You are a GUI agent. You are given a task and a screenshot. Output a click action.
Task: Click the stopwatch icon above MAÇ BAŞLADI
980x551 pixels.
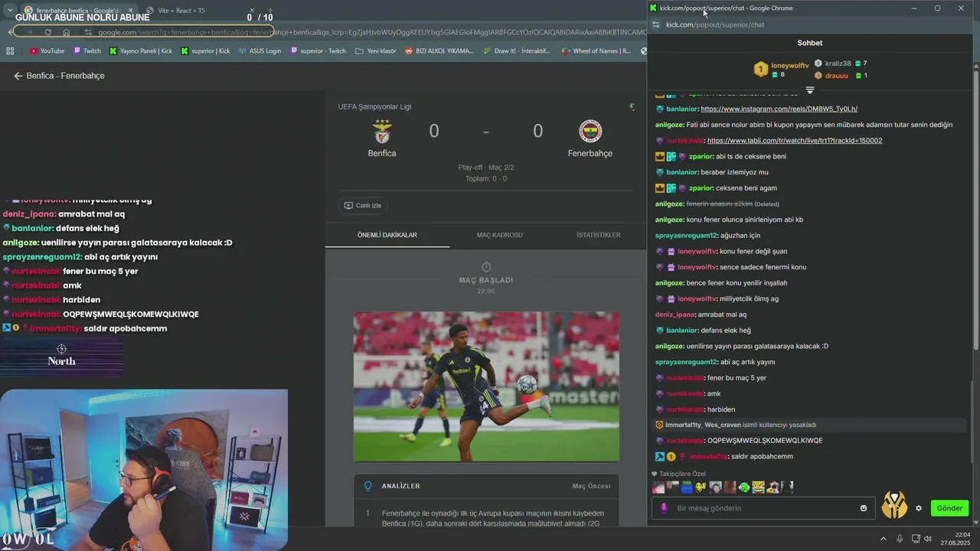pyautogui.click(x=486, y=266)
